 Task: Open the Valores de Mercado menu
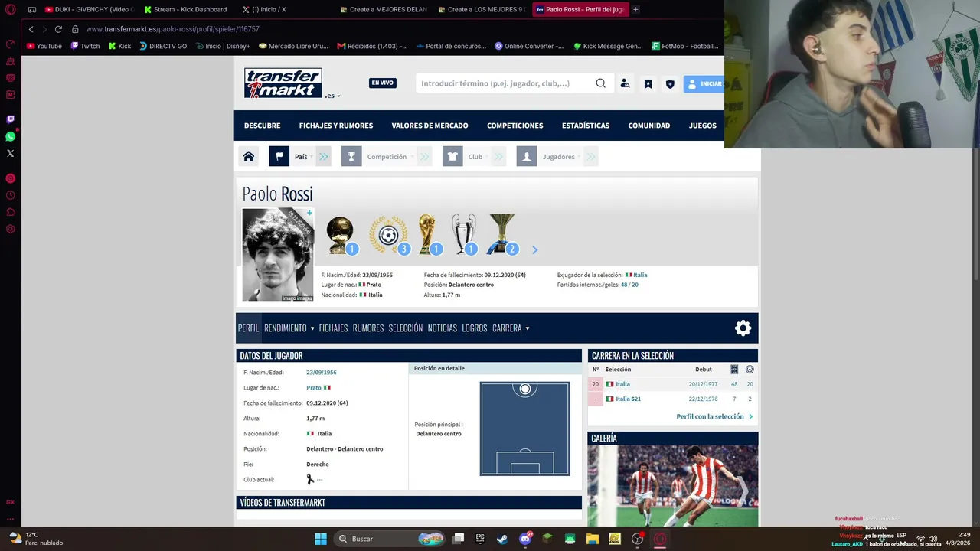tap(430, 126)
